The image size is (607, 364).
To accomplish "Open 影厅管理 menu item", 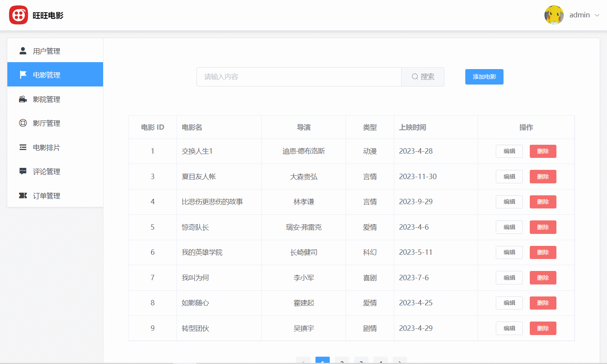I will point(55,123).
